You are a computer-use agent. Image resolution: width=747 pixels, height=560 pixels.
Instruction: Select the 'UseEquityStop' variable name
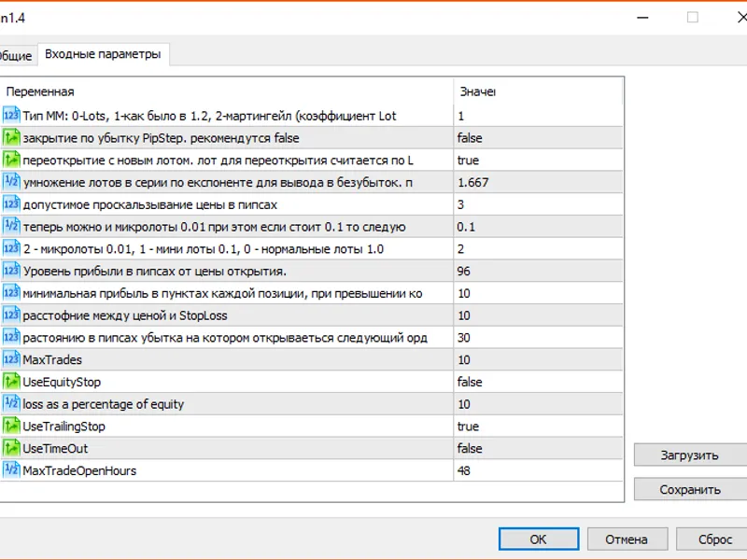click(x=62, y=382)
